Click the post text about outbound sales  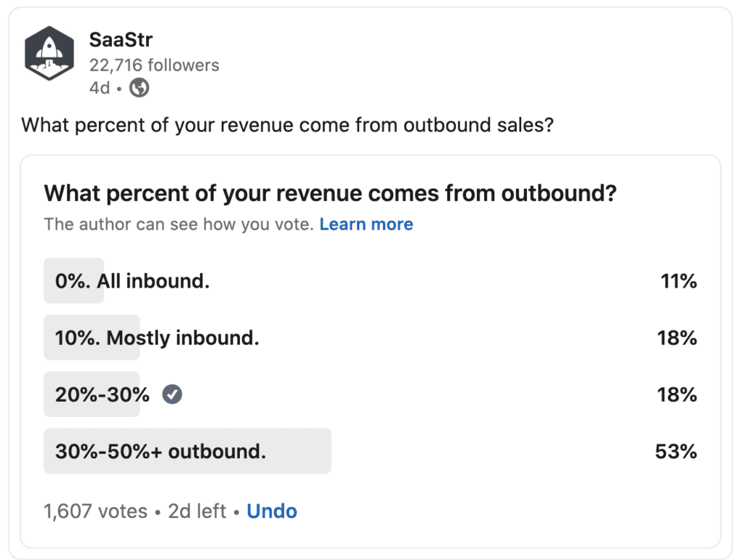[288, 125]
